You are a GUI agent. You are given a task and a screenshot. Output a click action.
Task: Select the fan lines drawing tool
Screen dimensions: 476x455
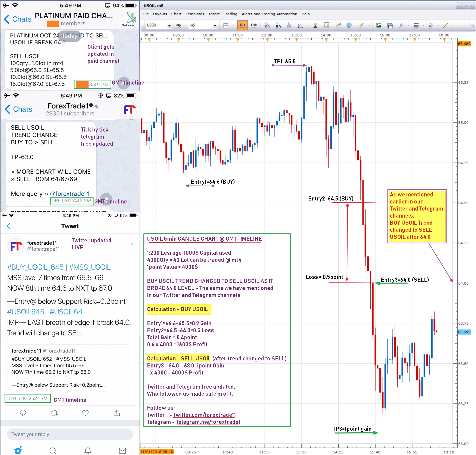point(431,25)
